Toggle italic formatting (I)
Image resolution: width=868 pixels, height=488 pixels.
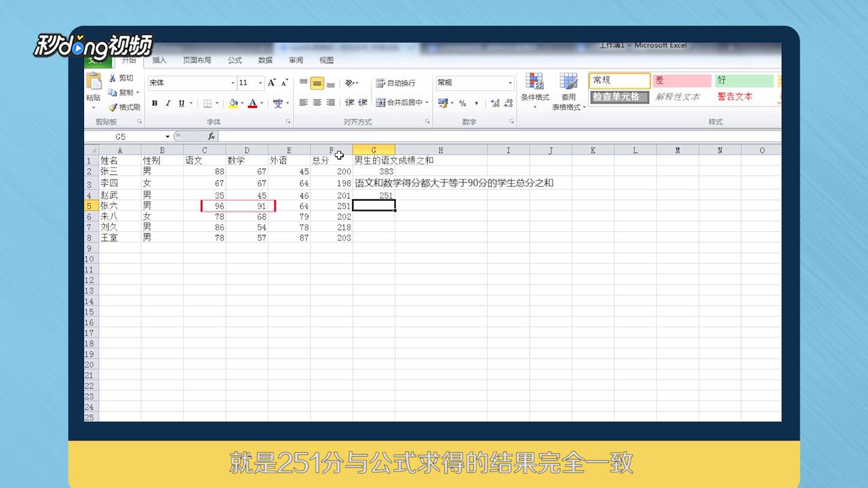pyautogui.click(x=168, y=103)
